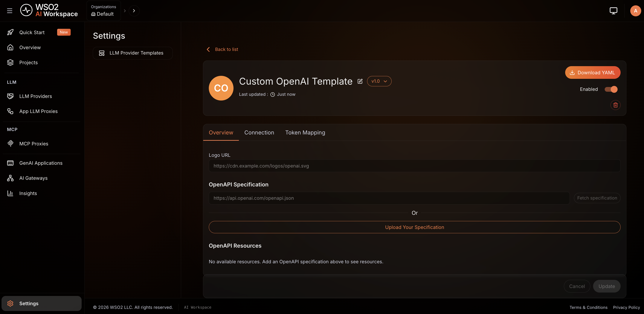This screenshot has width=644, height=314.
Task: Open Privacy Policy link
Action: point(626,307)
